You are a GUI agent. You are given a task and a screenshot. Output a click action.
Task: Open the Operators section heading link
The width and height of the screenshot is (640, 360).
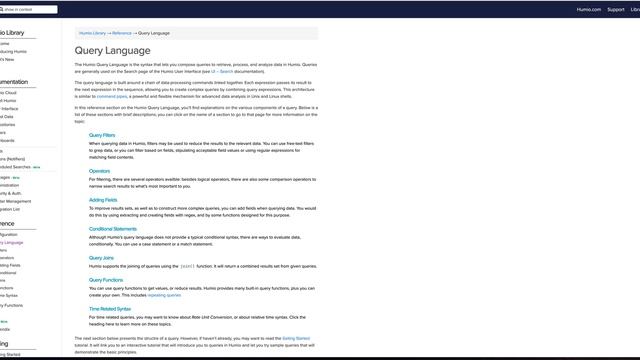click(99, 171)
